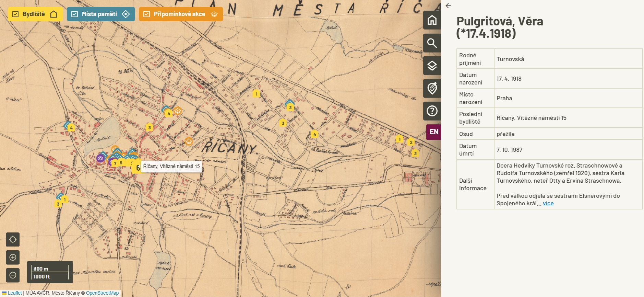Zoom in on the map
This screenshot has width=644, height=297.
click(13, 258)
